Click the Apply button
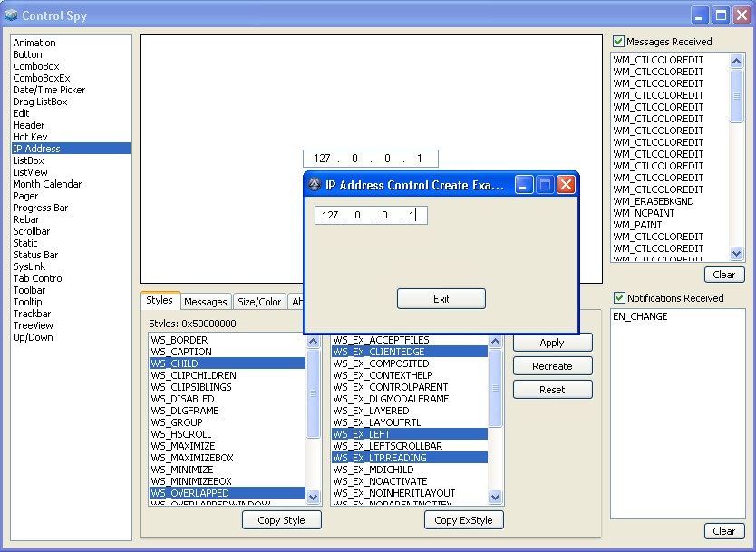 pos(552,343)
